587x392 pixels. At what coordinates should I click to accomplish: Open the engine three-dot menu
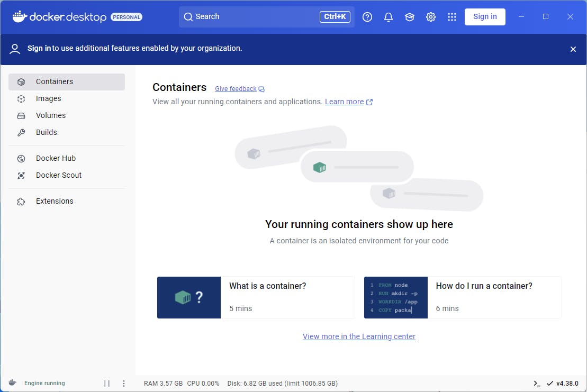click(x=123, y=384)
